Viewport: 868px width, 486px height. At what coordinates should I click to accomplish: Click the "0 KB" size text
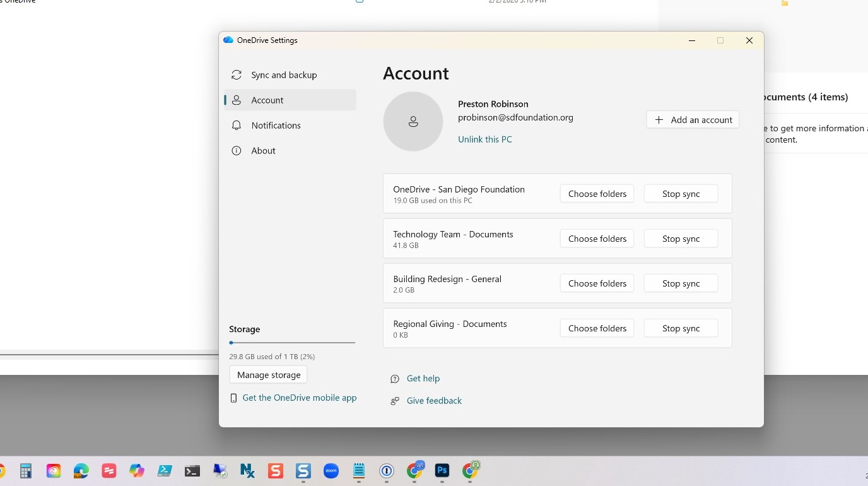(x=401, y=335)
